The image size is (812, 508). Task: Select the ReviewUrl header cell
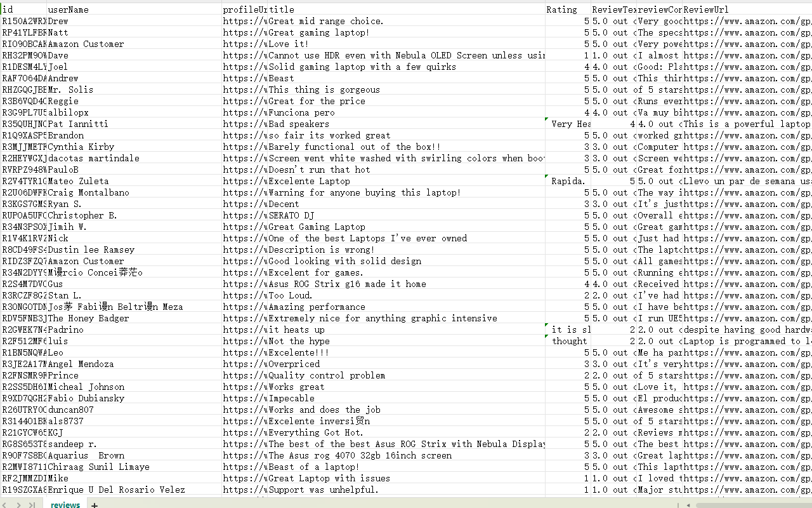(747, 10)
